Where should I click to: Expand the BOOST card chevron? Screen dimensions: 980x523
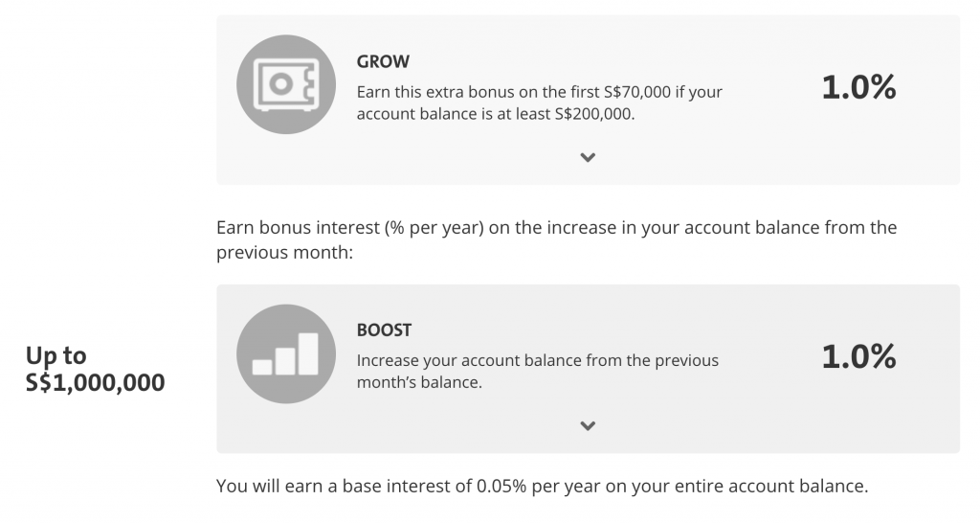pyautogui.click(x=588, y=426)
